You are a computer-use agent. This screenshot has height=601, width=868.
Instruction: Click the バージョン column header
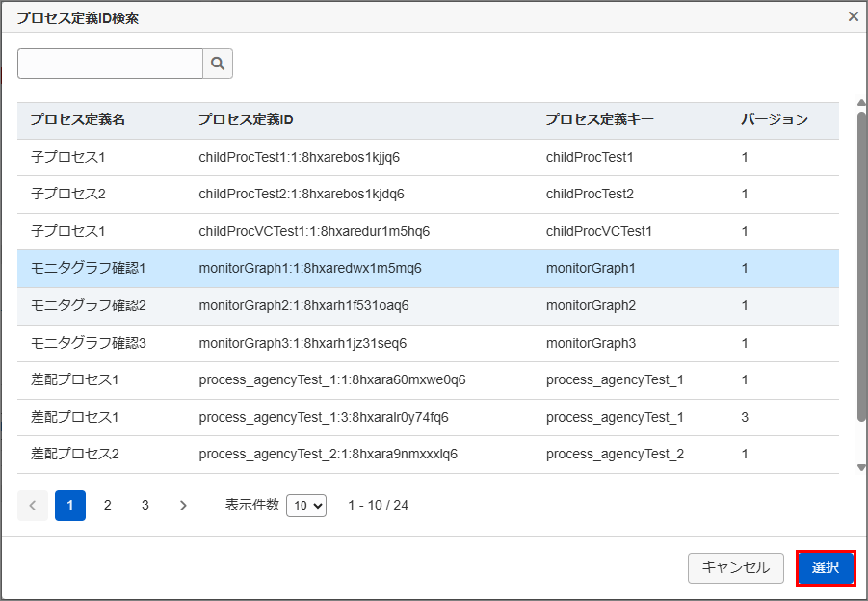click(x=775, y=120)
